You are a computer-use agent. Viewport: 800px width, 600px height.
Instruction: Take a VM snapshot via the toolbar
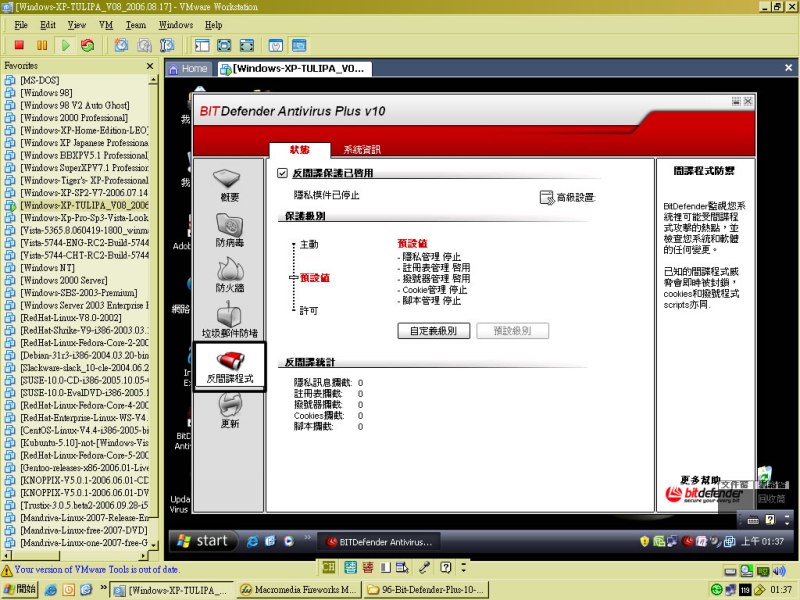tap(121, 45)
